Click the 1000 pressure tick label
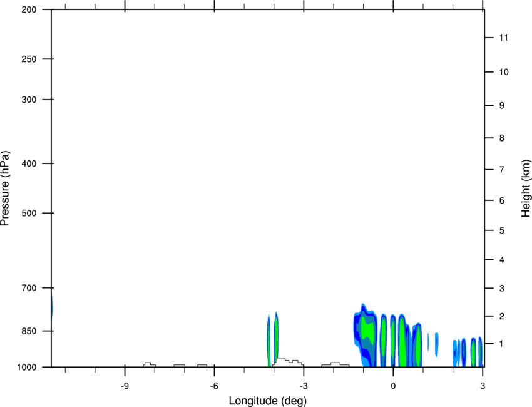Viewport: 532px width, 407px height. point(26,368)
